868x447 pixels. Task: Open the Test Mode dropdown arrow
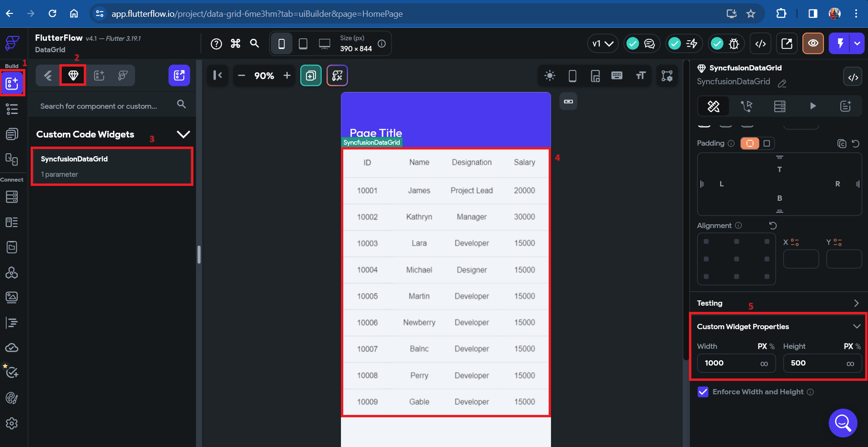pos(857,44)
